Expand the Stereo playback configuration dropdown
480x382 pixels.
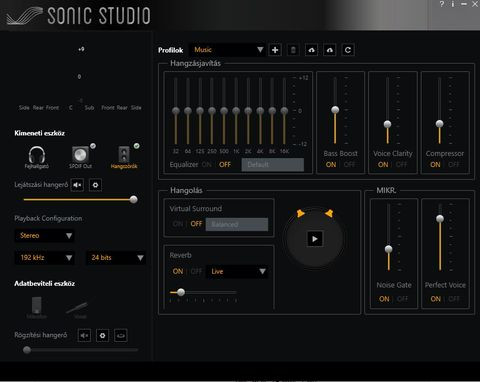point(45,236)
